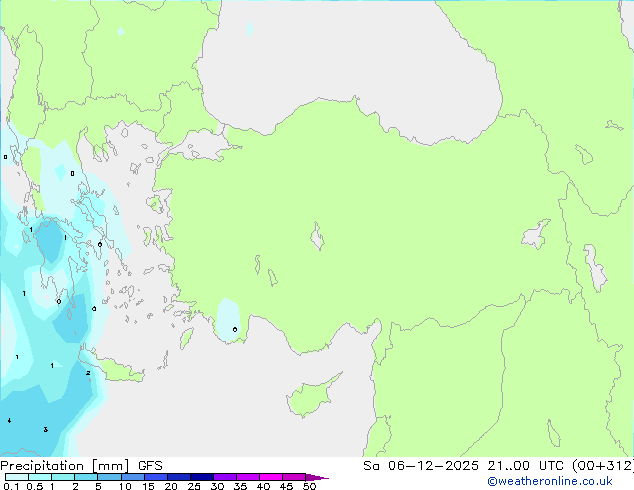The height and width of the screenshot is (490, 634).
Task: Click the legend label "40"
Action: click(x=263, y=486)
